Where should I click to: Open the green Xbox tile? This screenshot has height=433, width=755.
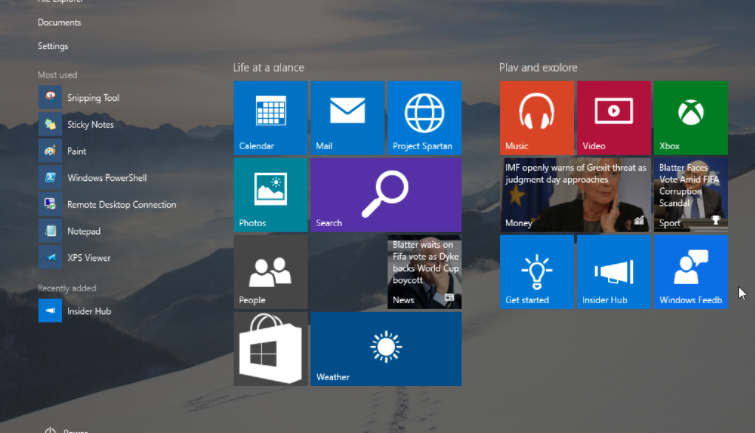pyautogui.click(x=690, y=118)
